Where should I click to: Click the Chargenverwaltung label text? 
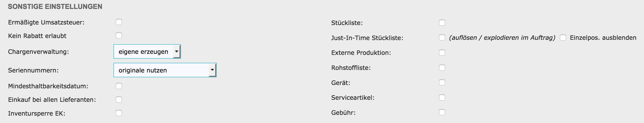[38, 52]
